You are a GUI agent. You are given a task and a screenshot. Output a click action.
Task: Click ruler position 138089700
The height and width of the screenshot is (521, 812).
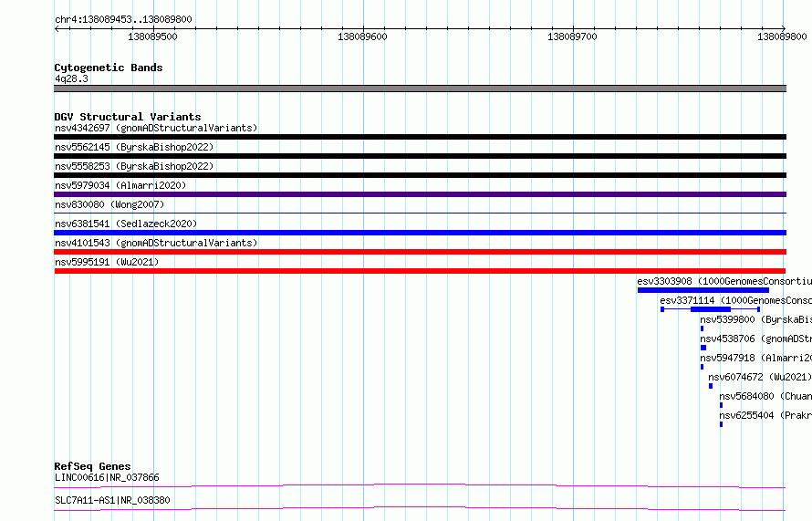tap(572, 36)
